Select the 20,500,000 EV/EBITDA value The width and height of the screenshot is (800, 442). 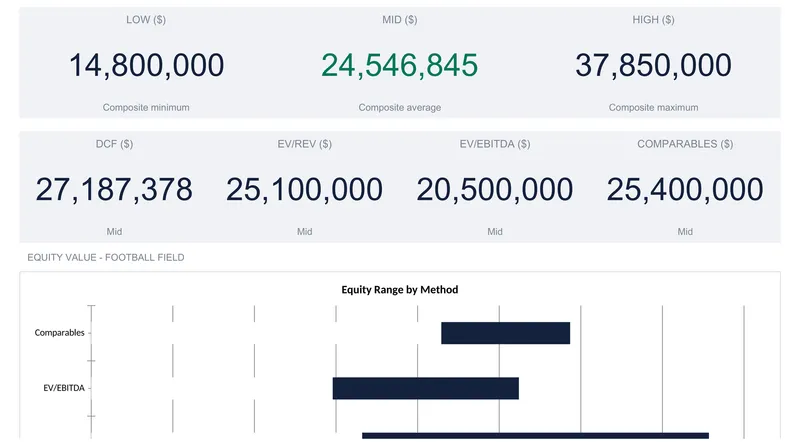pos(495,189)
